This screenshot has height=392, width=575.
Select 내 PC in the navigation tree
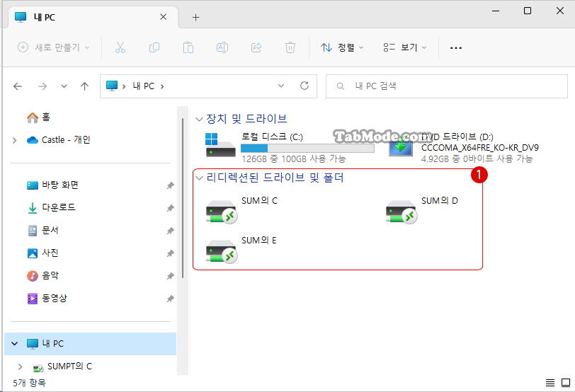point(90,344)
